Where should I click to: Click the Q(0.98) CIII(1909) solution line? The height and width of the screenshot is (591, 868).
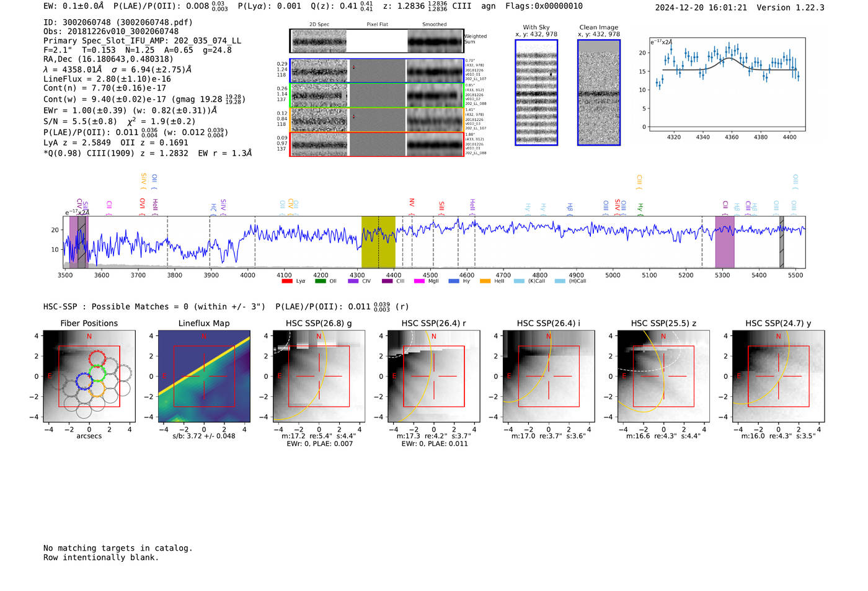148,153
